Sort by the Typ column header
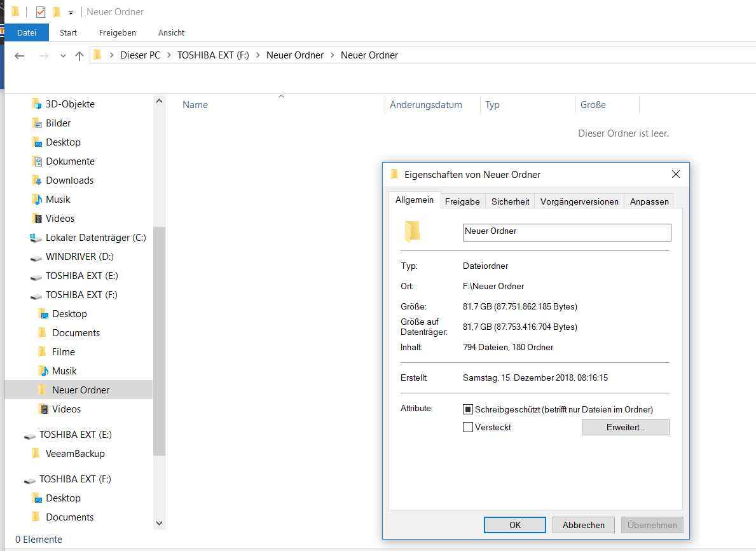The width and height of the screenshot is (756, 551). click(492, 105)
